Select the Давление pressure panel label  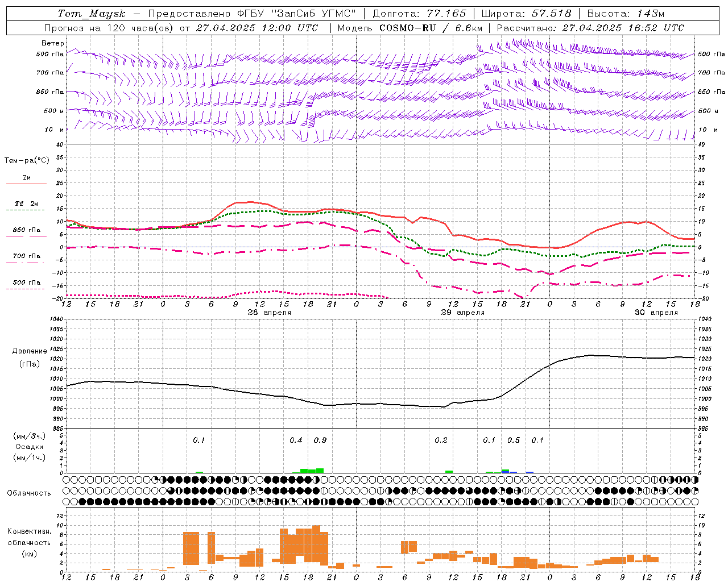point(30,351)
